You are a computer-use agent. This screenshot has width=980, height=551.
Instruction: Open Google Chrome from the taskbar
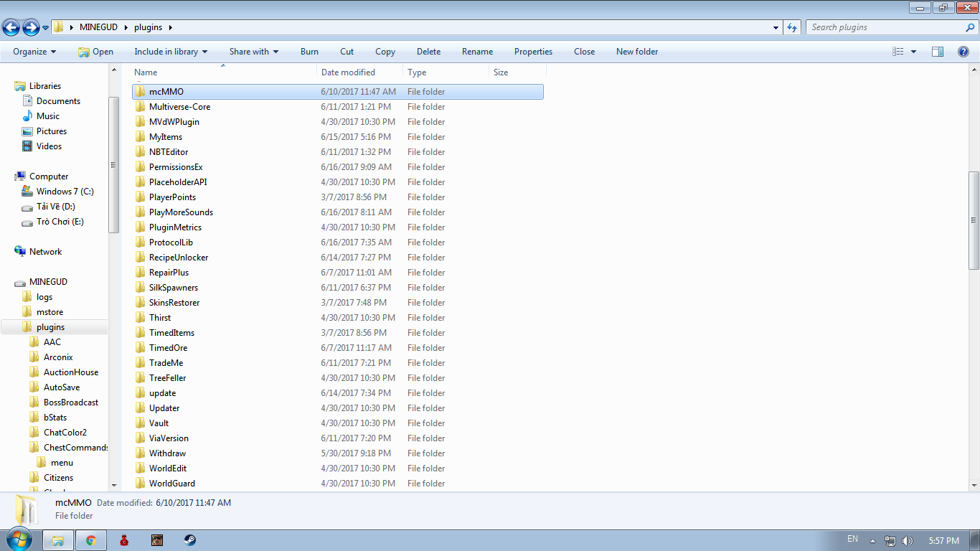[x=91, y=540]
